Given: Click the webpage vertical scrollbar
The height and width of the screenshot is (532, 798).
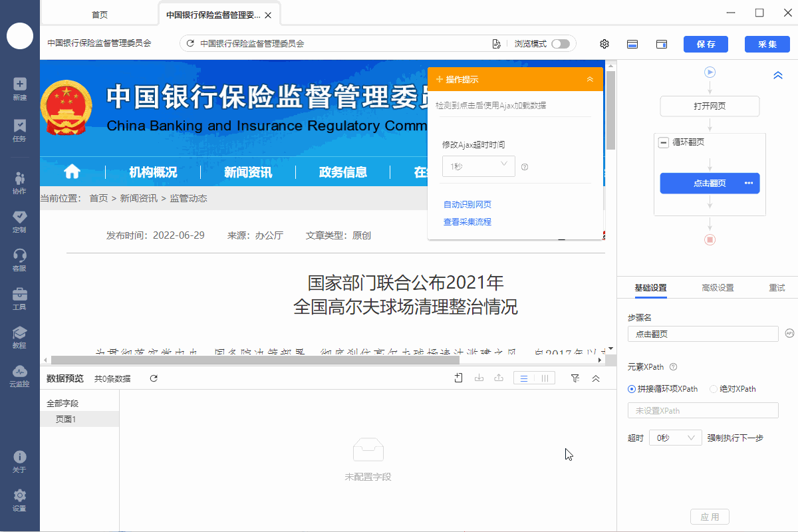Looking at the screenshot, I should [611, 110].
